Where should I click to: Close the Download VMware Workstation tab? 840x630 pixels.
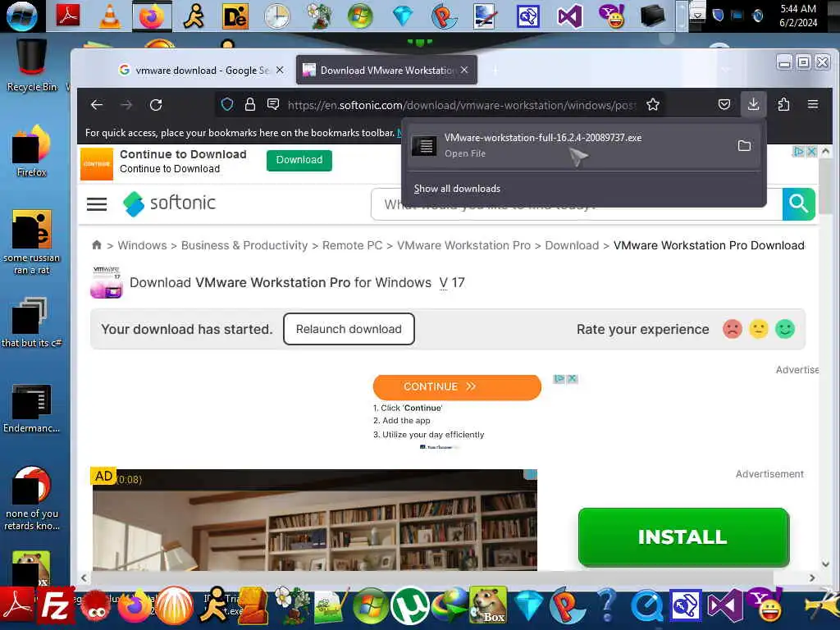pyautogui.click(x=464, y=71)
